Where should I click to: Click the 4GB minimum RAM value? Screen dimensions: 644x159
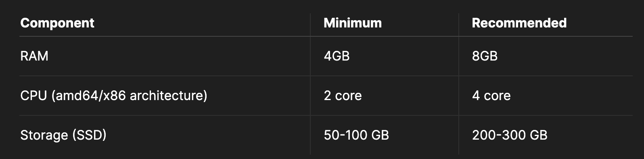(x=337, y=56)
